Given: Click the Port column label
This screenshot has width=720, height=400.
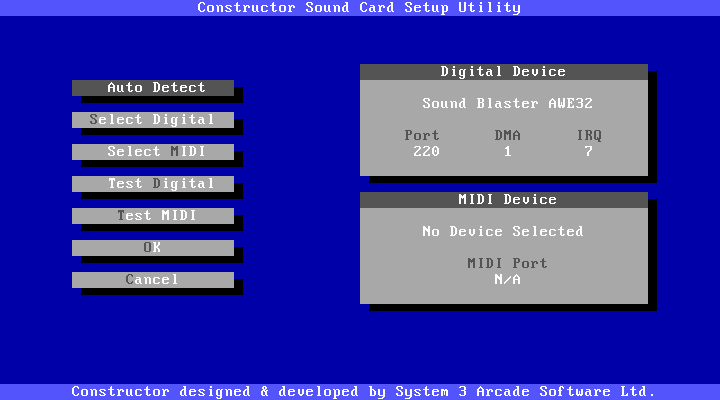Looking at the screenshot, I should point(422,136).
